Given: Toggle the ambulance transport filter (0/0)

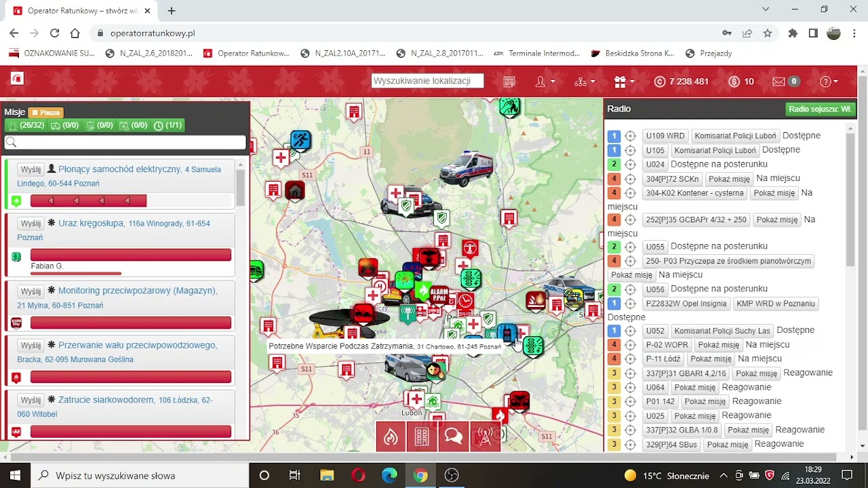Looking at the screenshot, I should pos(64,125).
